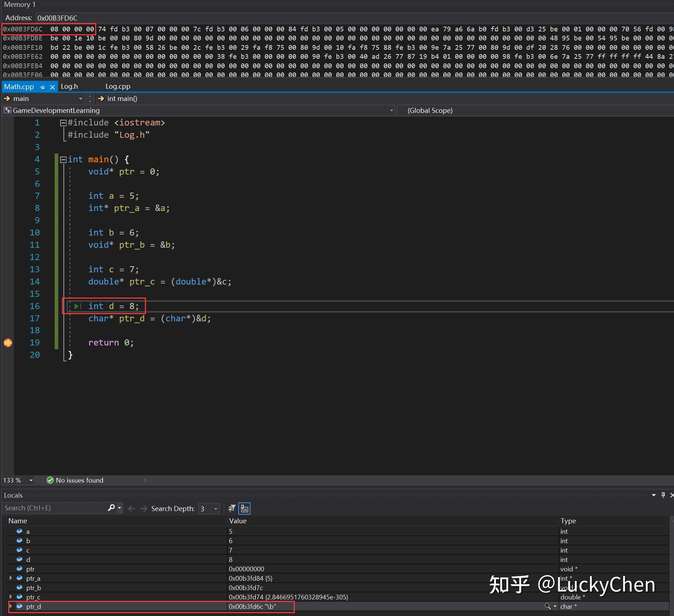The height and width of the screenshot is (616, 674).
Task: Collapse the int main() code region
Action: (x=63, y=160)
